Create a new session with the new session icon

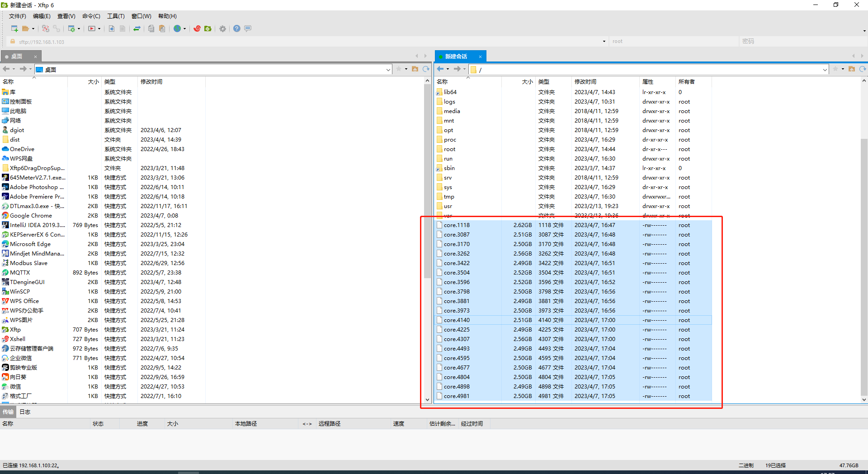tap(14, 28)
